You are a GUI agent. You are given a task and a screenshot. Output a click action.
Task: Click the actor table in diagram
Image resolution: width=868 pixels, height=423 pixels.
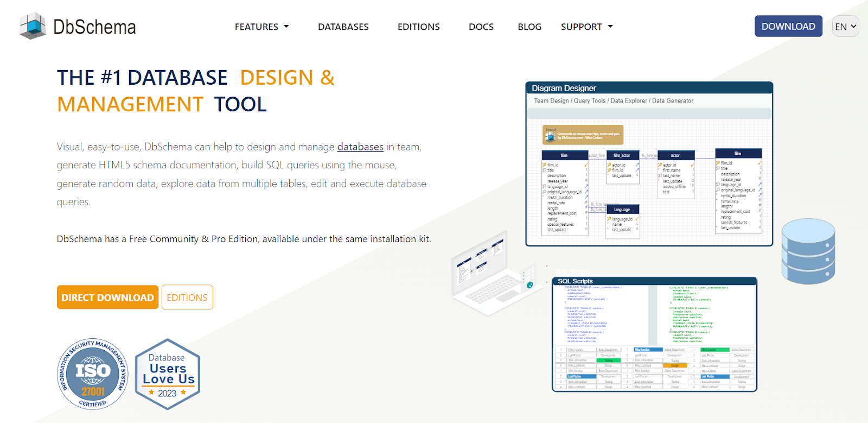pyautogui.click(x=676, y=174)
